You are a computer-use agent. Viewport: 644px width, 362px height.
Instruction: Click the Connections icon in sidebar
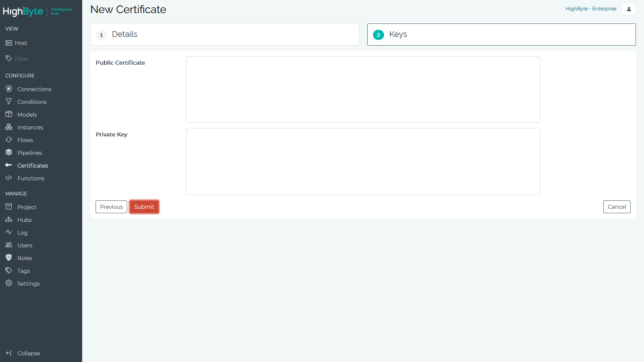8,89
